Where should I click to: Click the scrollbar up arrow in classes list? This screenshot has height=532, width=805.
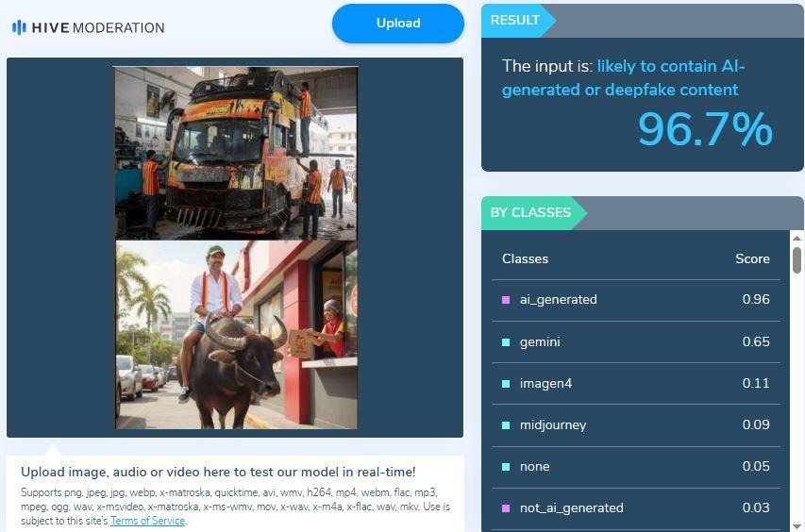click(x=797, y=238)
